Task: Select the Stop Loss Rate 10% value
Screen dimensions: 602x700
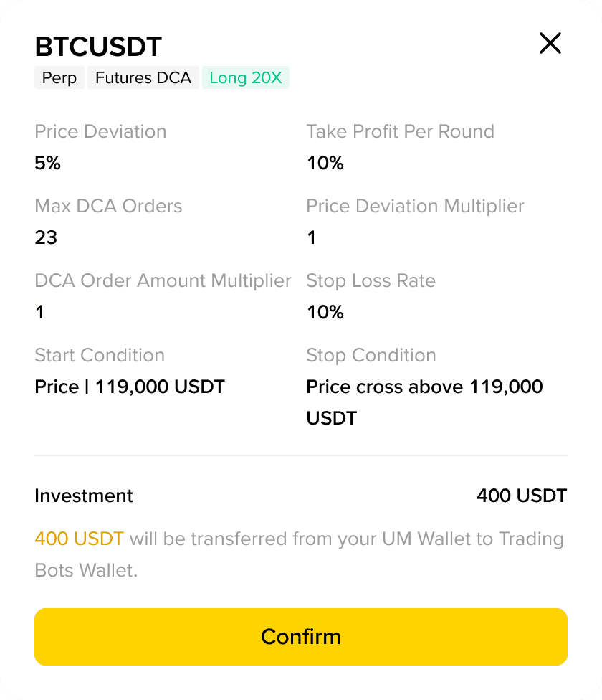Action: tap(325, 312)
